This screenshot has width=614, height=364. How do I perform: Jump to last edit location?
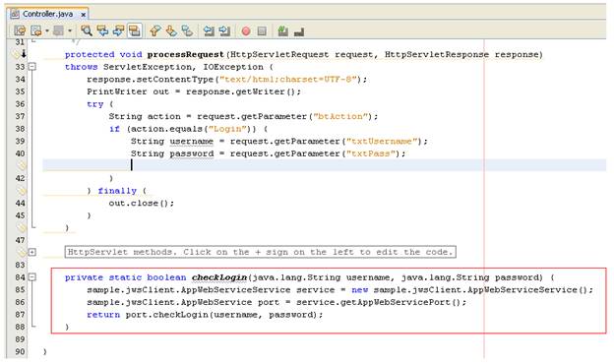pyautogui.click(x=20, y=30)
